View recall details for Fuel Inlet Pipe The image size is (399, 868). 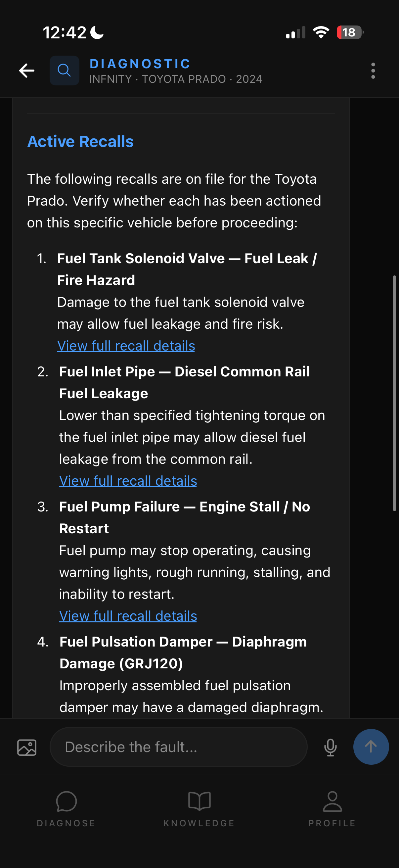128,481
